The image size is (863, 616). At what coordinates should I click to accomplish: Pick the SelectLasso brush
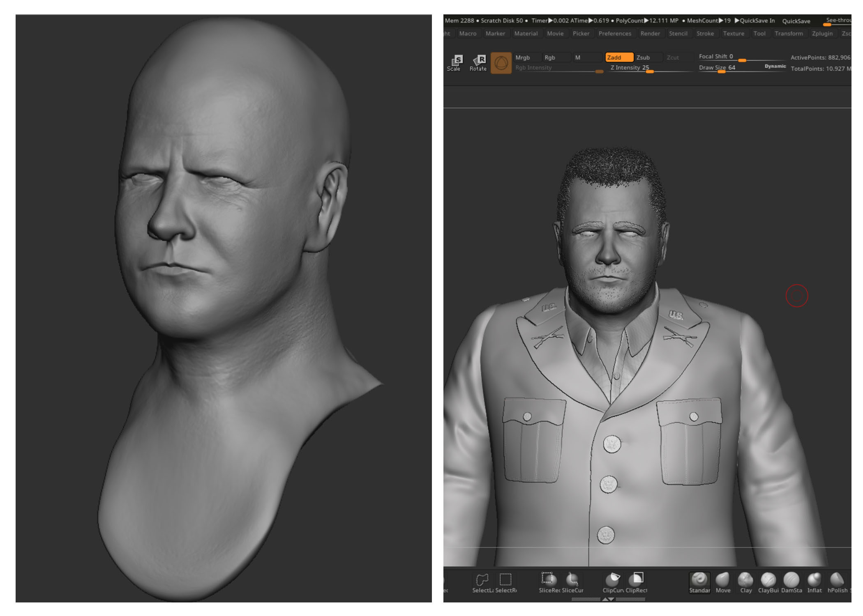[x=482, y=583]
